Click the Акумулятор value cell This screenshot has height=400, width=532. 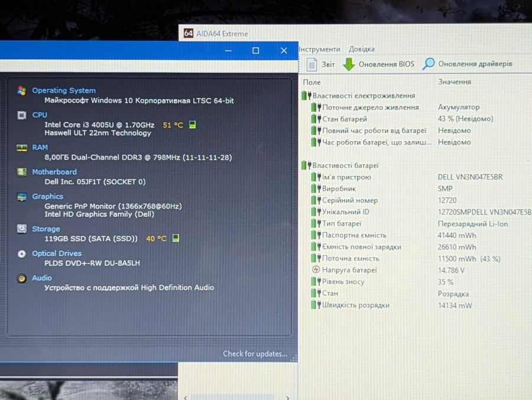click(459, 107)
